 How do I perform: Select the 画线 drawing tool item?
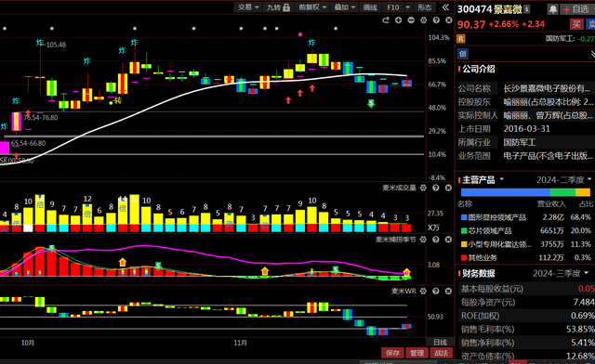[x=370, y=7]
